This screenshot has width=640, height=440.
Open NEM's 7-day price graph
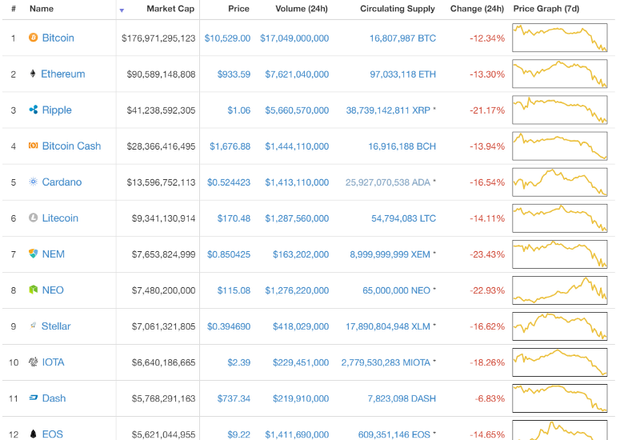click(x=560, y=254)
